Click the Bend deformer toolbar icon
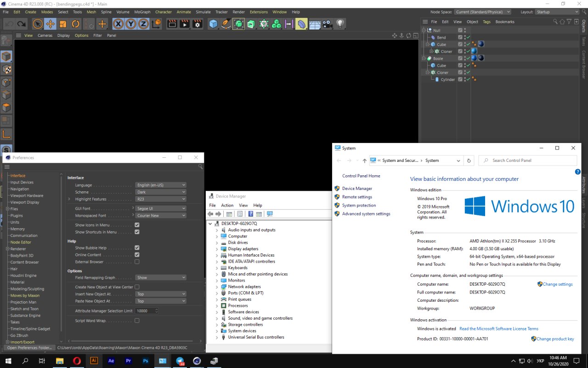Viewport: 588px width, 368px height. pos(301,24)
